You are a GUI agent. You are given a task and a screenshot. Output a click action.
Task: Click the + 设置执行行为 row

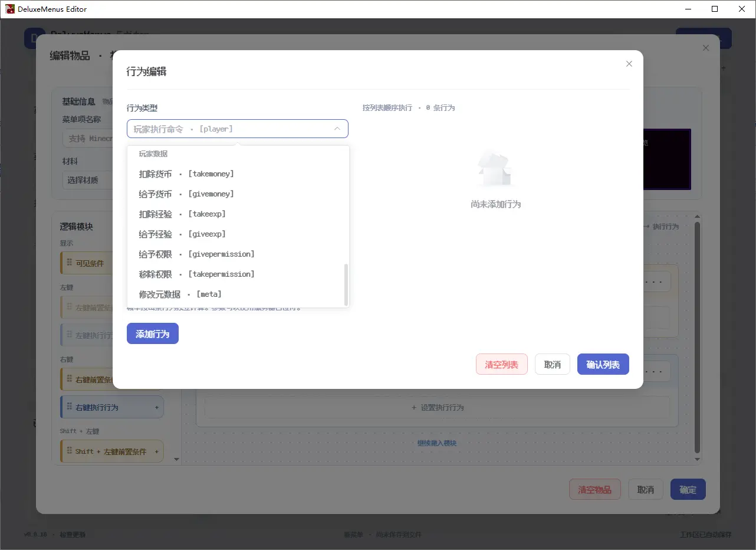(437, 408)
